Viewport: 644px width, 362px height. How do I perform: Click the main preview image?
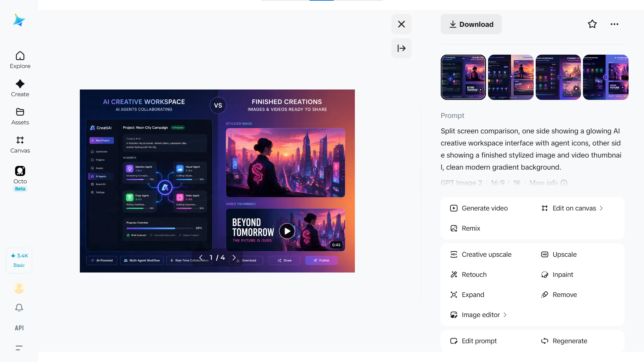[x=217, y=181]
